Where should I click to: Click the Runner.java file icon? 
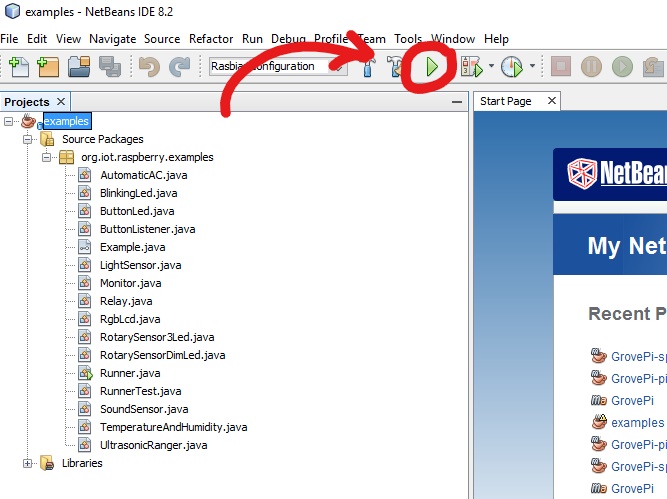tap(85, 373)
